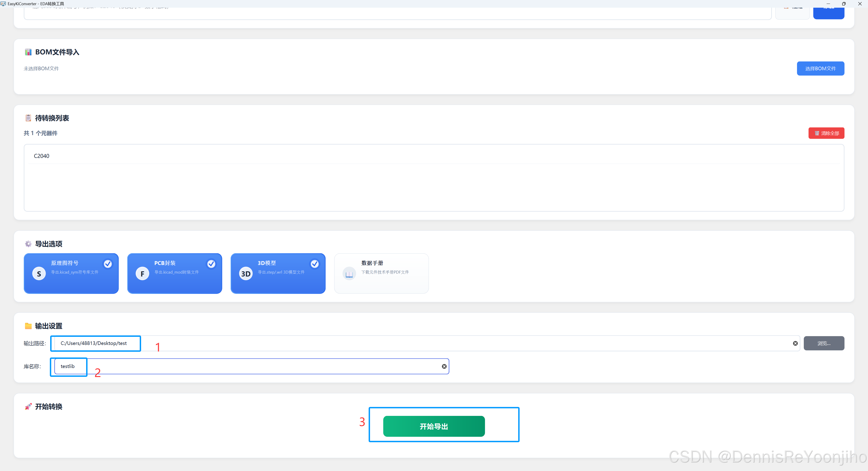
Task: Click the rocket icon beside 开始转换
Action: pyautogui.click(x=28, y=407)
